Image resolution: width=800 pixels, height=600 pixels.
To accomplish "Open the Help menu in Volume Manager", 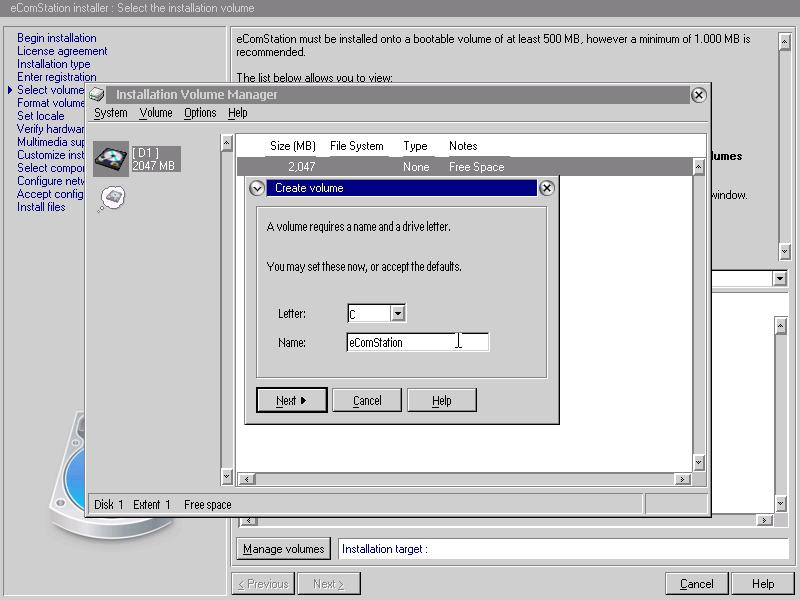I will (x=237, y=113).
